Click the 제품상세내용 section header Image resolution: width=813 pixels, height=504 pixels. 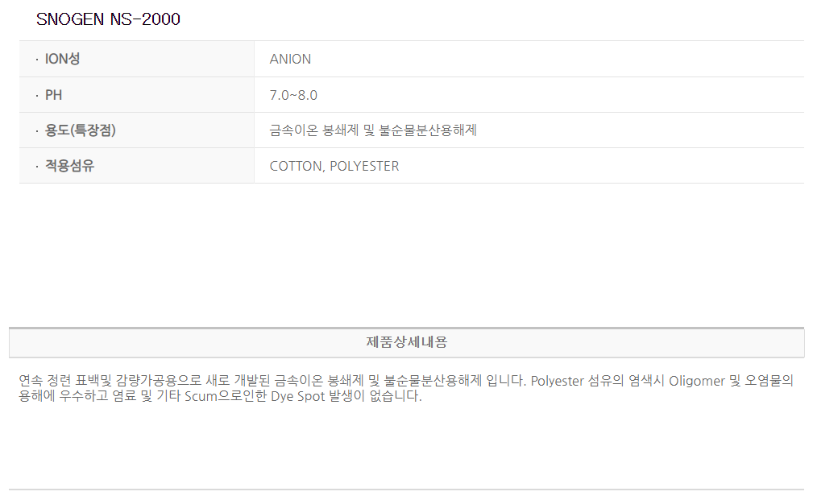click(x=406, y=342)
